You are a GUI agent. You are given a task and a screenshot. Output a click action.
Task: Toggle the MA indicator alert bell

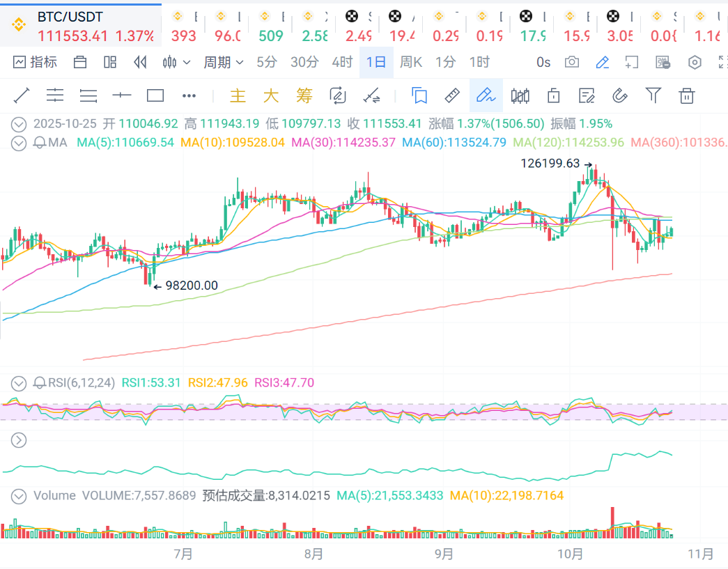pyautogui.click(x=40, y=143)
